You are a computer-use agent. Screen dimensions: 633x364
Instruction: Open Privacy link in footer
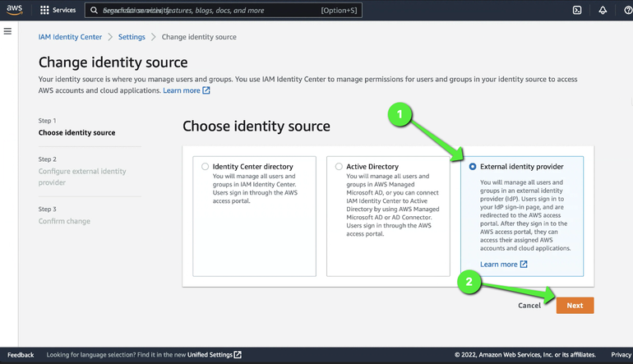621,355
